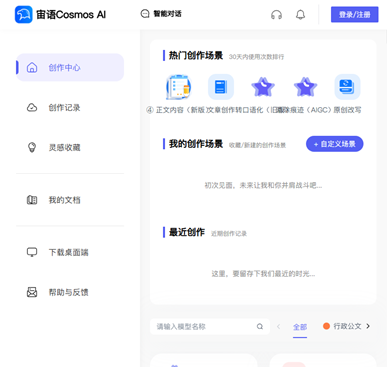387x367 pixels.
Task: Open 下载桌面端 in the sidebar
Action: [x=70, y=252]
